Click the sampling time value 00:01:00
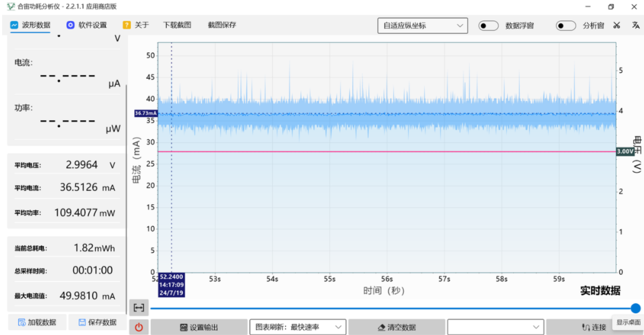The width and height of the screenshot is (644, 335). (x=93, y=270)
